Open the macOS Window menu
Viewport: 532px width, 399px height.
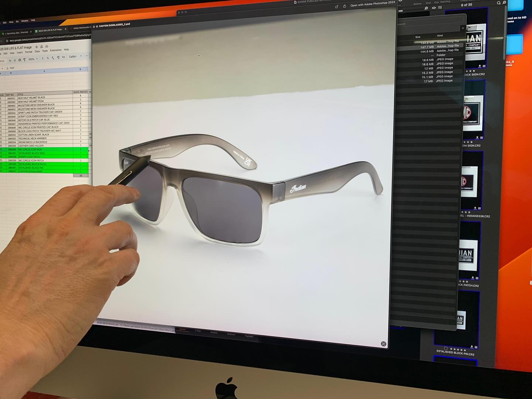[x=25, y=21]
